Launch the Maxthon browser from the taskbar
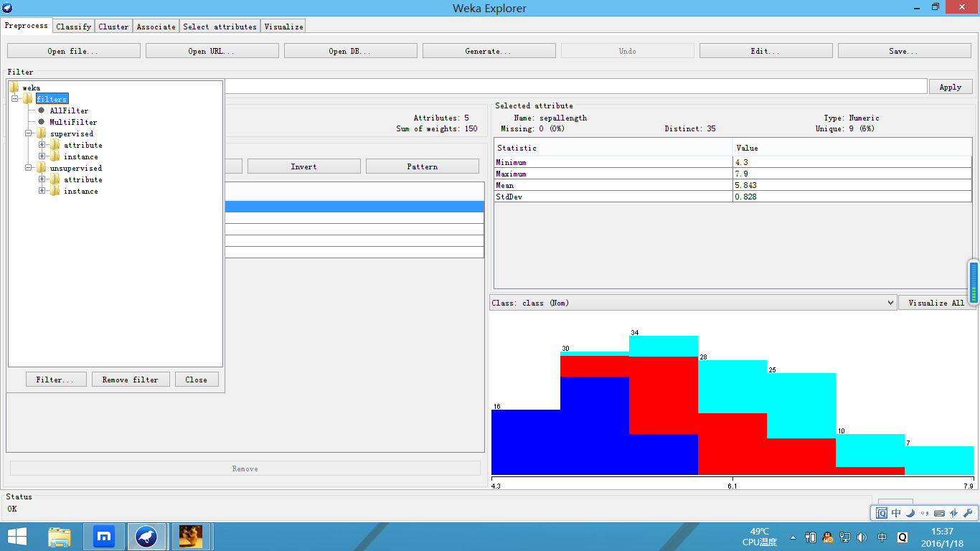This screenshot has height=551, width=980. (x=105, y=537)
